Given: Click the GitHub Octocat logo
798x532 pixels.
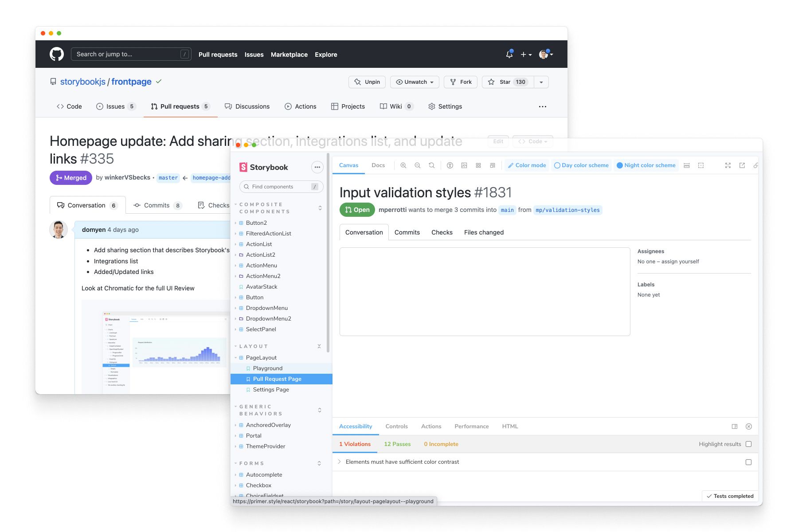Looking at the screenshot, I should [x=57, y=54].
